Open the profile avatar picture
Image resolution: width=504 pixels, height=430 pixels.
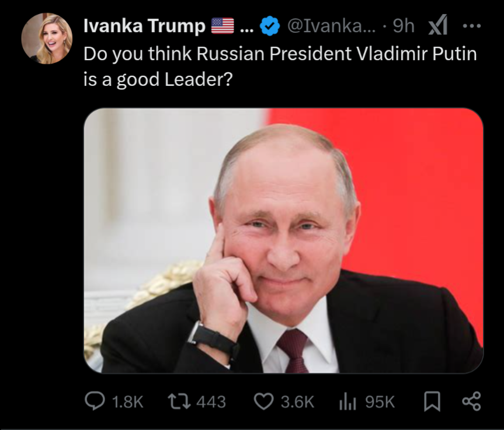(x=47, y=39)
